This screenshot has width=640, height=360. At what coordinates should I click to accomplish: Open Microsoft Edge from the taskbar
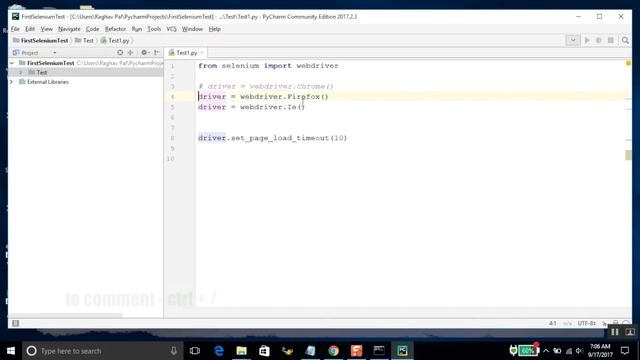219,351
